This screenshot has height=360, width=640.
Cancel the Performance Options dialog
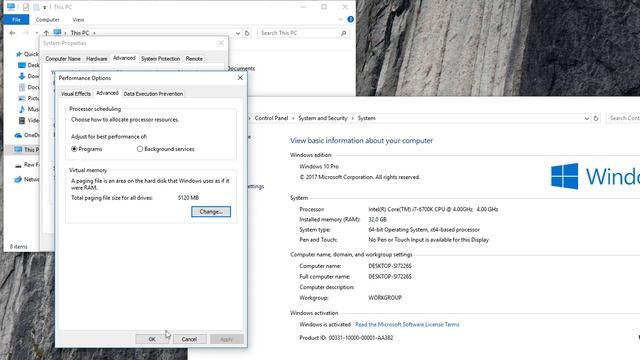tap(189, 339)
